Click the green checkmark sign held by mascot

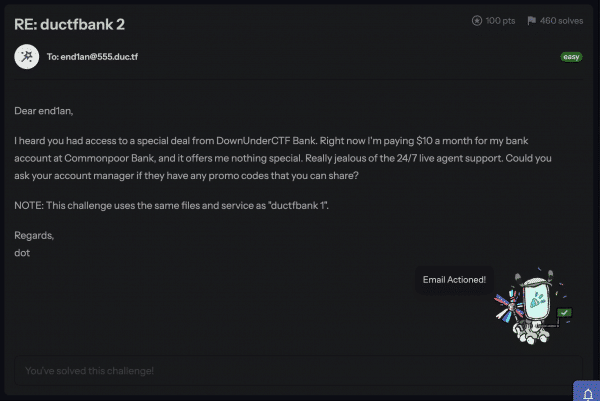point(564,313)
